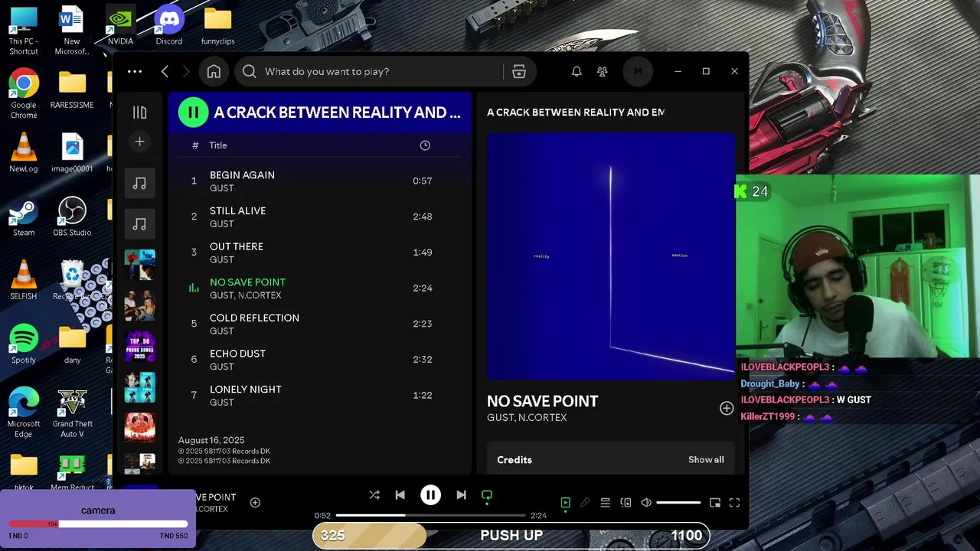This screenshot has height=551, width=980.
Task: Click the NO SAVE POINT title in right panel
Action: click(x=542, y=401)
